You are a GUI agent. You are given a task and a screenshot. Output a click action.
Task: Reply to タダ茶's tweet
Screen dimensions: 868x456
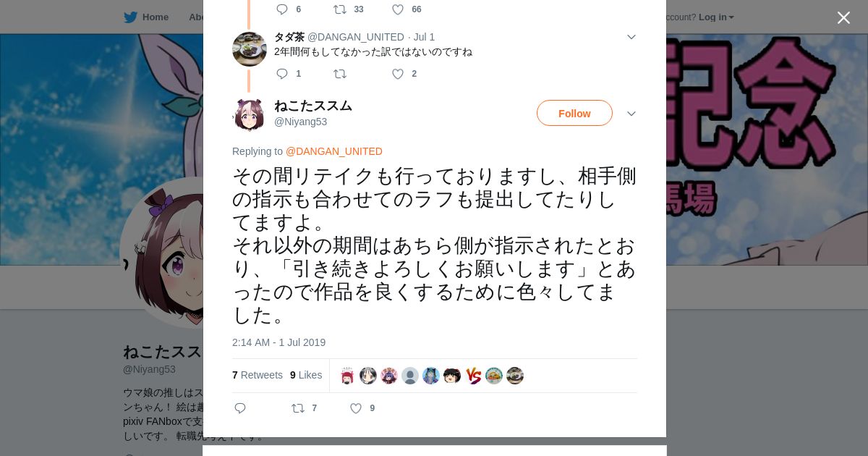pyautogui.click(x=282, y=74)
